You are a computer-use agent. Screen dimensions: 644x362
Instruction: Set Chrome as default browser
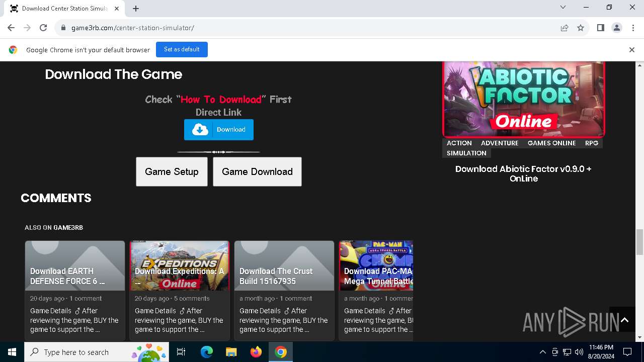tap(182, 49)
